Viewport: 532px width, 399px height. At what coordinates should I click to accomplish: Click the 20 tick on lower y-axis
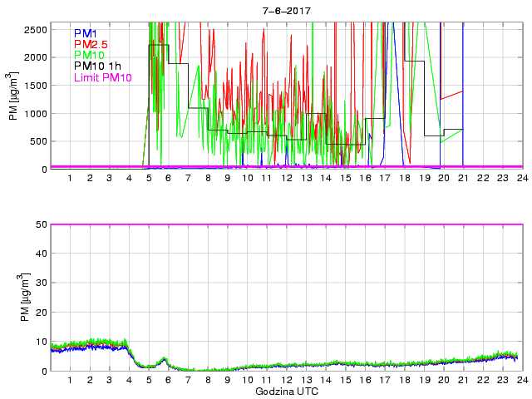(40, 313)
